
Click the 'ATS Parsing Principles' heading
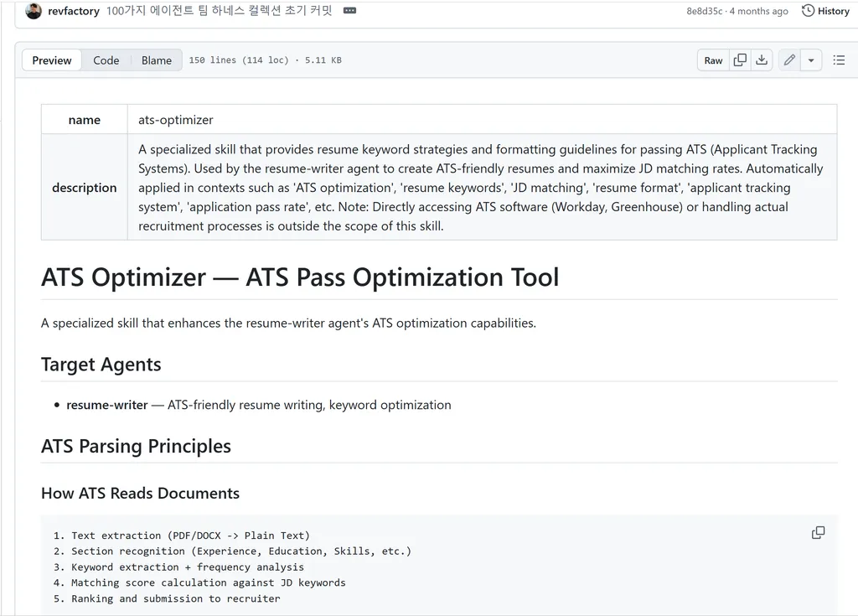coord(136,446)
